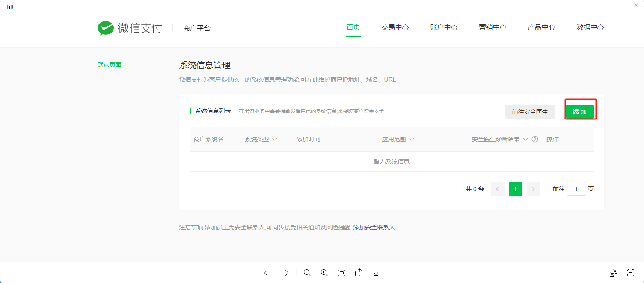Click the fit-to-window icon in viewer toolbar
644x283 pixels.
click(341, 273)
